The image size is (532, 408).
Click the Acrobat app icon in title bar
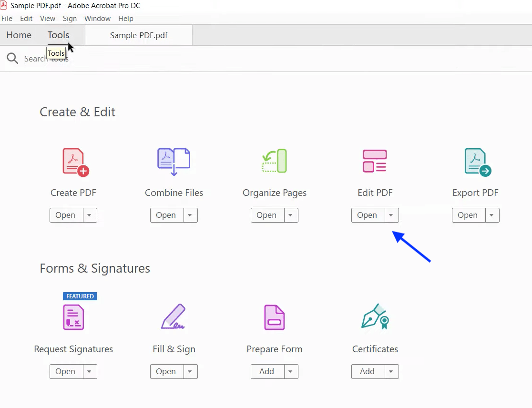[4, 5]
